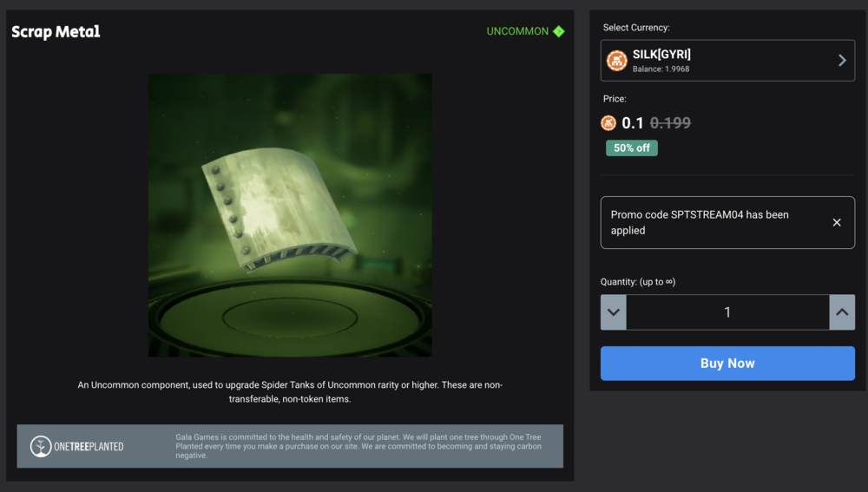868x492 pixels.
Task: Click the SILK token icon in currency selector
Action: coord(616,61)
